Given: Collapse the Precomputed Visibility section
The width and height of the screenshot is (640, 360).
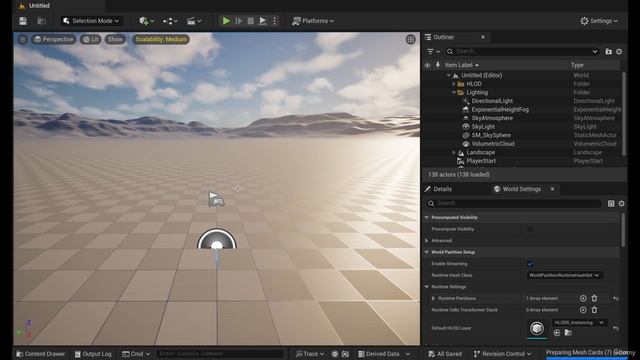Looking at the screenshot, I should (427, 218).
